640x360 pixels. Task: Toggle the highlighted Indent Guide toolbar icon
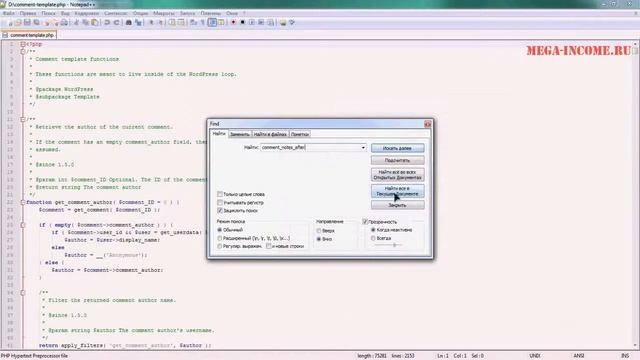212,23
